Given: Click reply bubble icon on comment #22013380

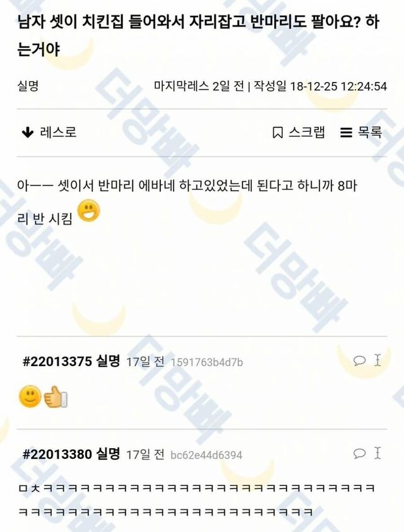Looking at the screenshot, I should click(360, 453).
